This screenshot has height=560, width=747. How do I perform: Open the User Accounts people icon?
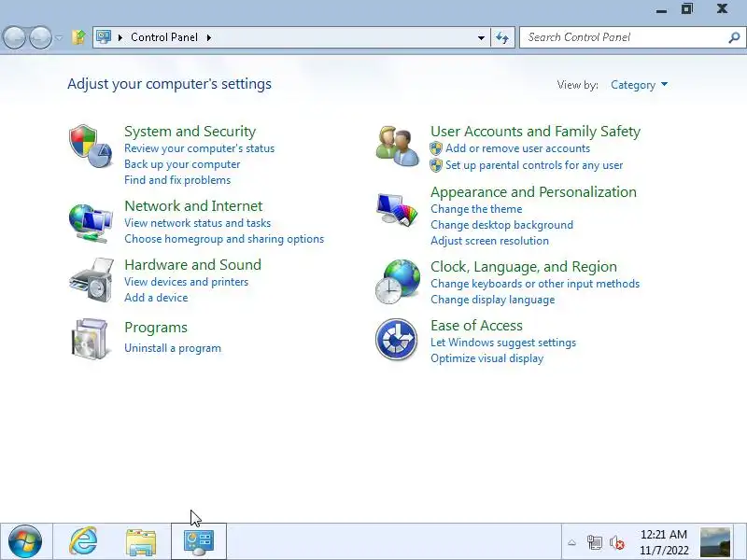click(398, 147)
